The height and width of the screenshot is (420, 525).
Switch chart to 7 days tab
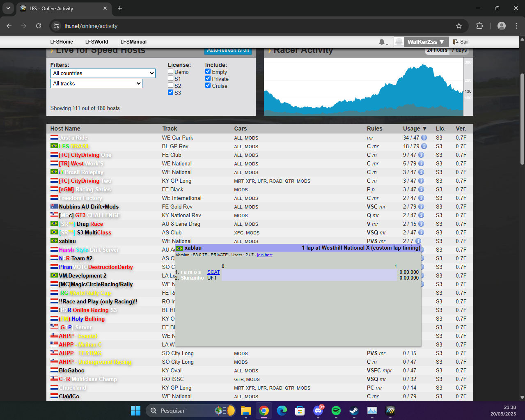pyautogui.click(x=459, y=50)
